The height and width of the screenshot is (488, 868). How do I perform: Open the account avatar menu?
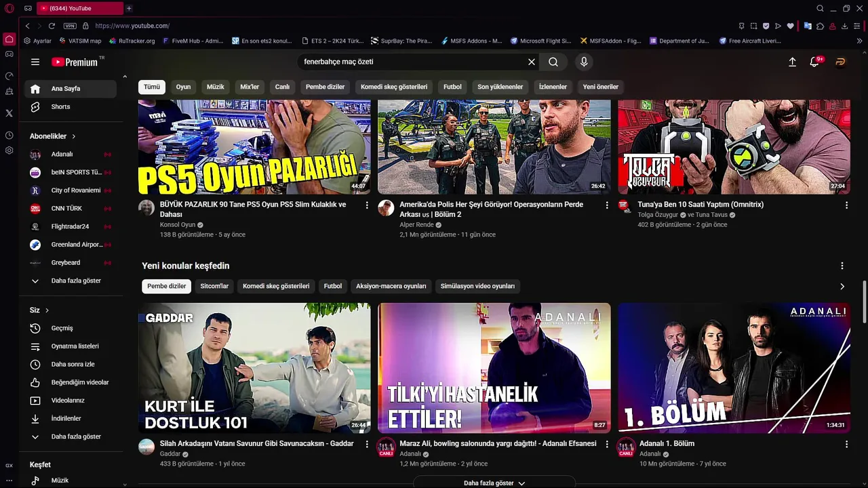(x=840, y=62)
